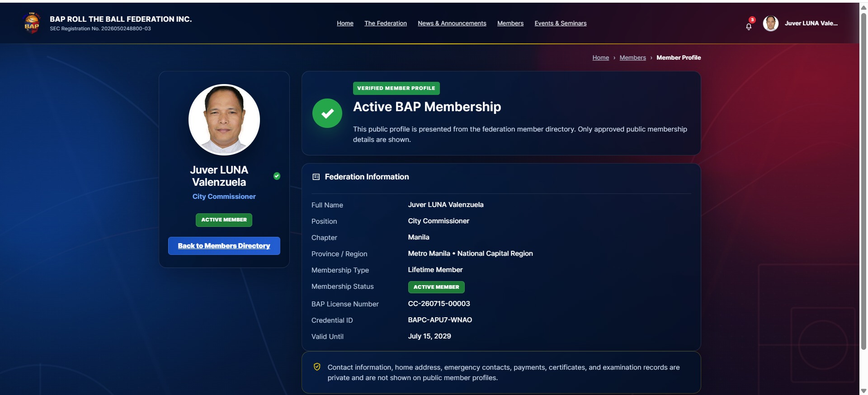Image resolution: width=868 pixels, height=395 pixels.
Task: Open the notifications bell
Action: (x=749, y=26)
